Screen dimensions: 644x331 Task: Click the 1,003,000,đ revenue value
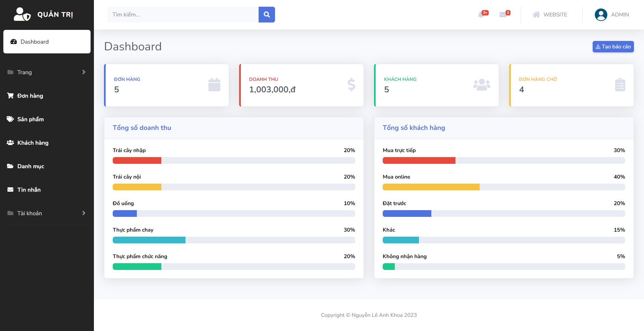pyautogui.click(x=272, y=89)
